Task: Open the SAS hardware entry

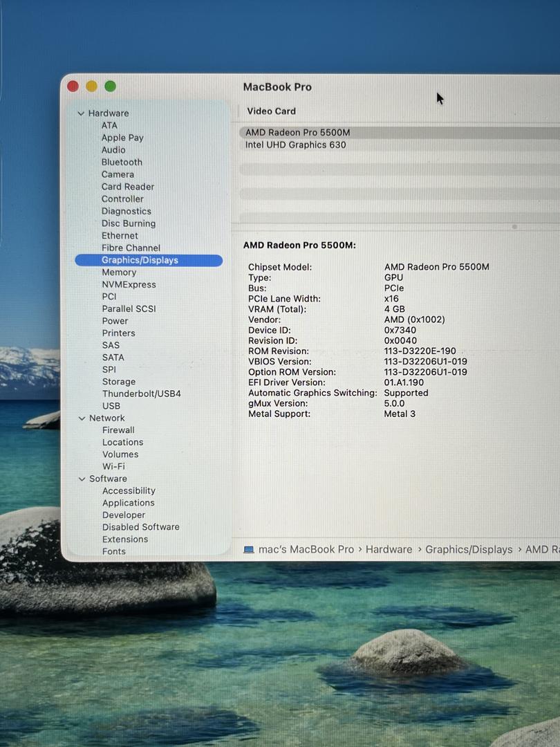Action: click(x=111, y=345)
